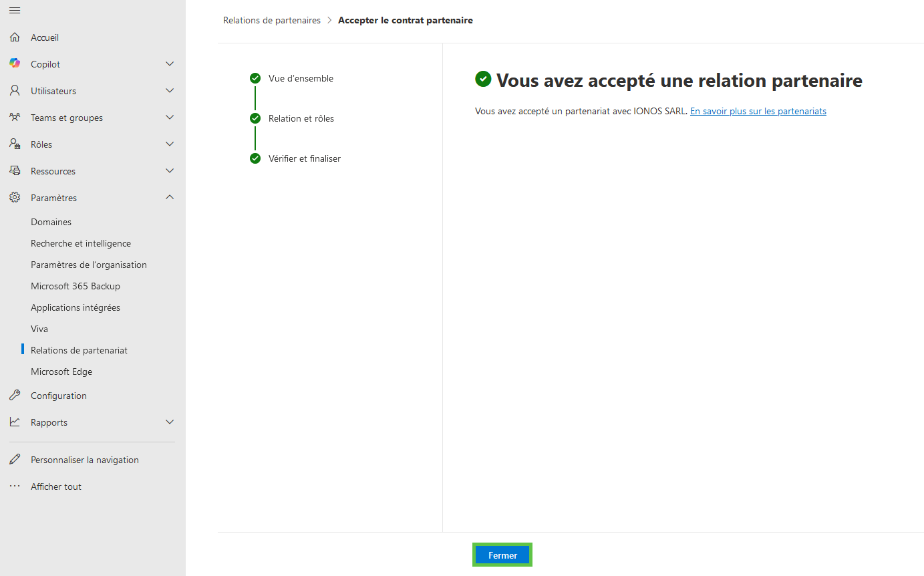This screenshot has height=576, width=924.
Task: Click the green check next to Relation et rôles
Action: [255, 118]
